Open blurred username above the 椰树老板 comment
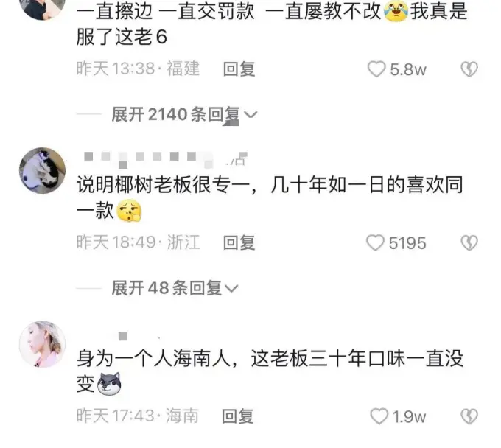 click(164, 159)
